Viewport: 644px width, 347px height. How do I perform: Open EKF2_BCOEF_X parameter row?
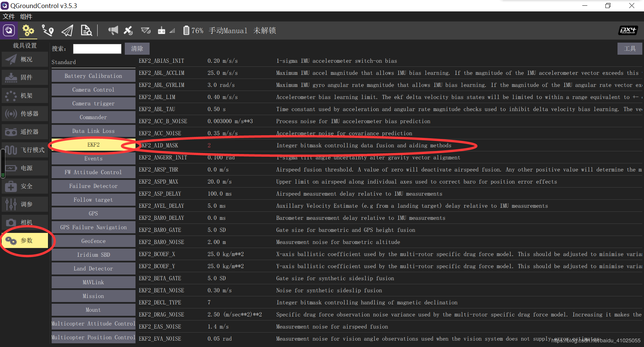point(390,254)
